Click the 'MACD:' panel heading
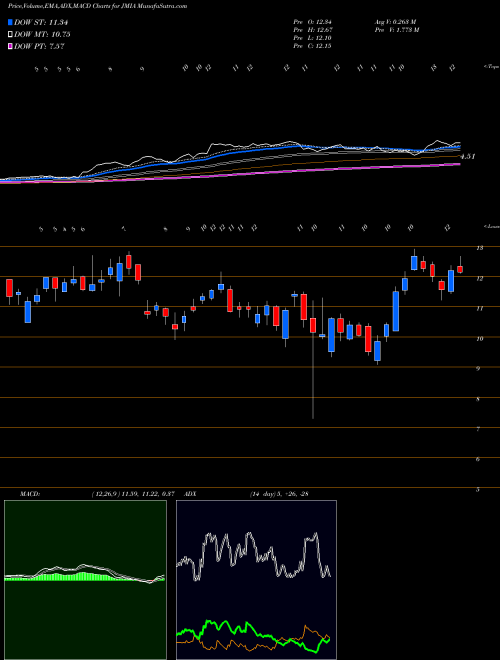The height and width of the screenshot is (660, 500). coord(29,494)
